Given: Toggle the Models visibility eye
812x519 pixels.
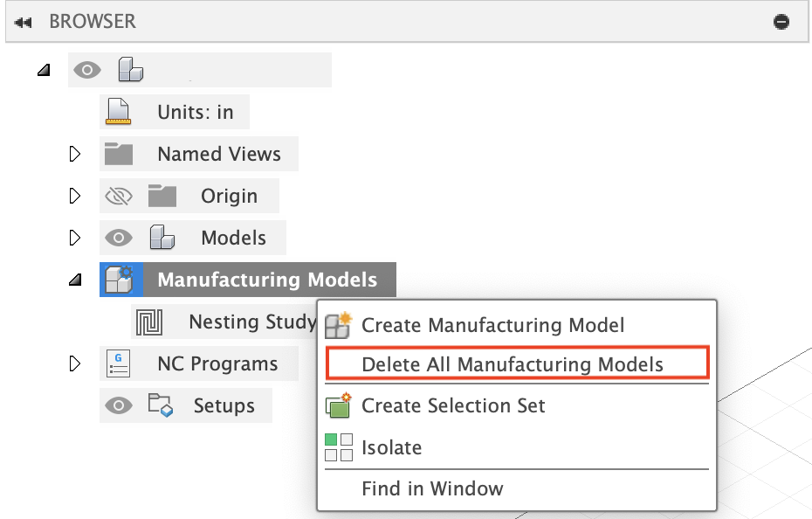Looking at the screenshot, I should click(119, 237).
